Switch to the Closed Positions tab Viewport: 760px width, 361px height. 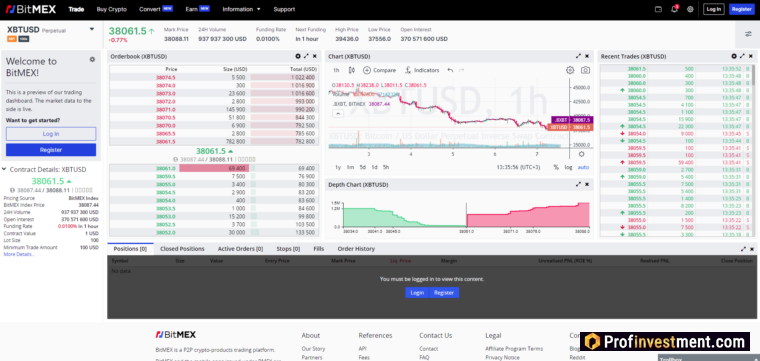click(182, 249)
